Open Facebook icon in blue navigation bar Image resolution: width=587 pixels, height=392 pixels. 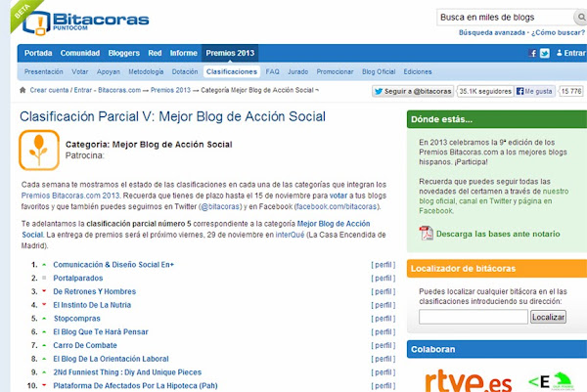pyautogui.click(x=533, y=53)
